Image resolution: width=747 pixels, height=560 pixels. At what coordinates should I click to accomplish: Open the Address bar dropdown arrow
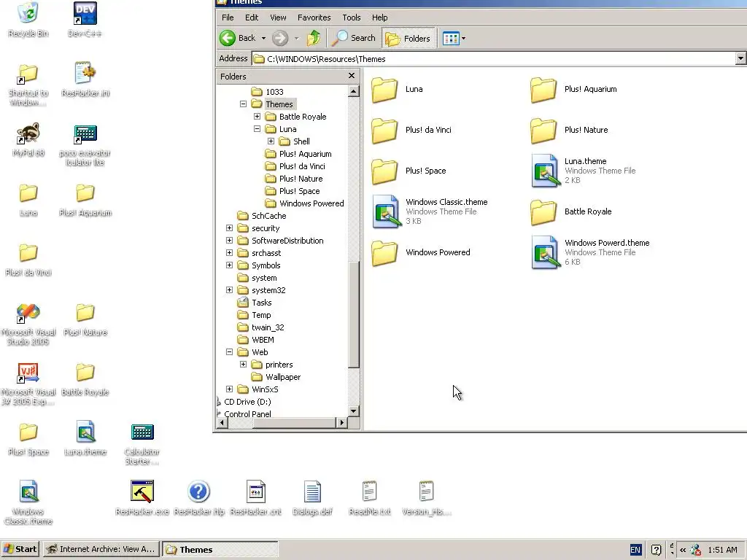click(x=740, y=59)
